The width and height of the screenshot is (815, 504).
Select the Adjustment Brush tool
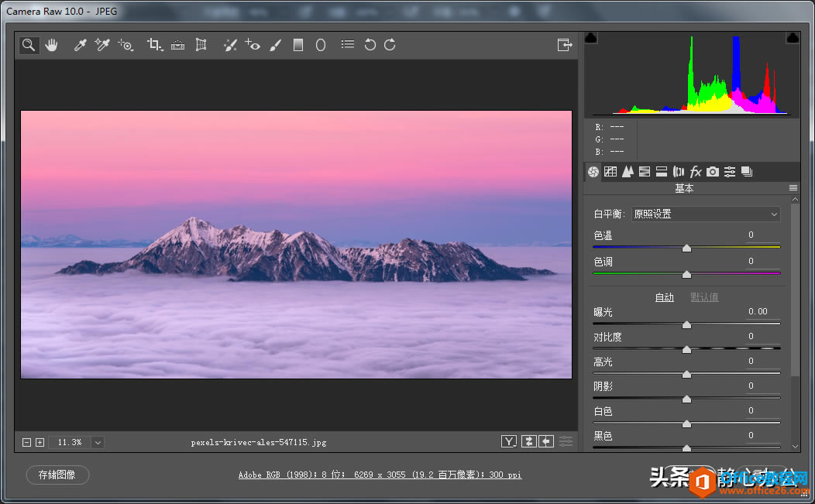click(275, 45)
